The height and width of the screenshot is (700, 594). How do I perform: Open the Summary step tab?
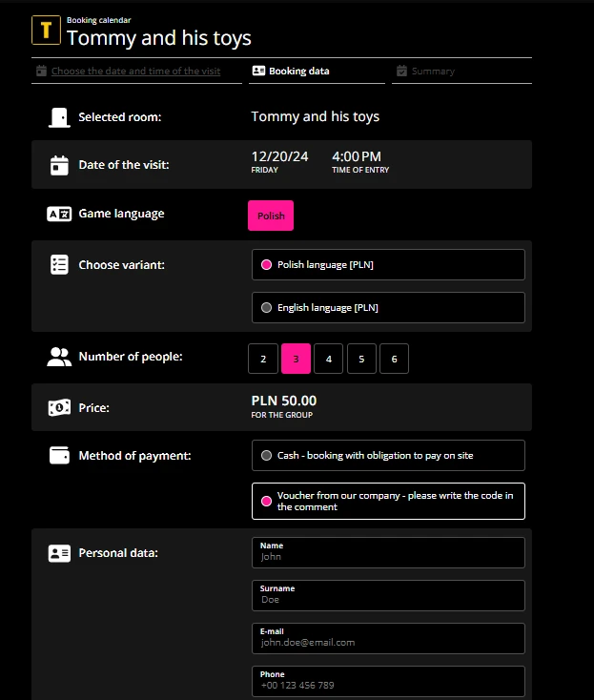[x=433, y=72]
